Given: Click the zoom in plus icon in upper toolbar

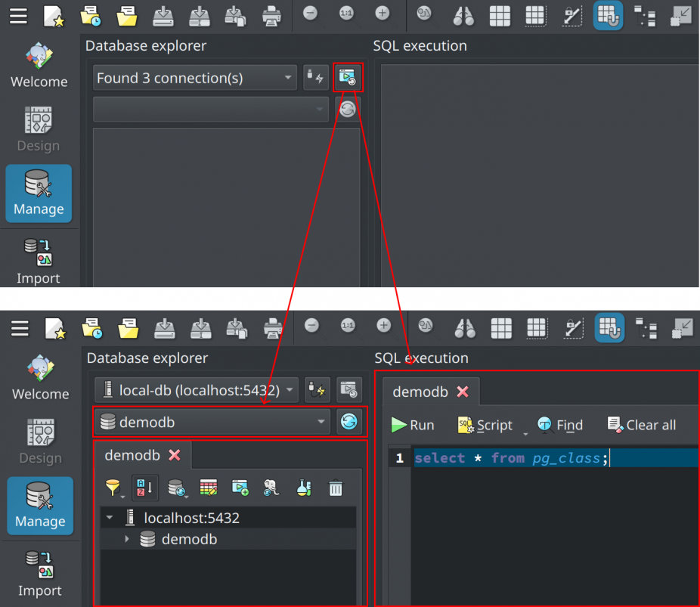Looking at the screenshot, I should pyautogui.click(x=383, y=14).
